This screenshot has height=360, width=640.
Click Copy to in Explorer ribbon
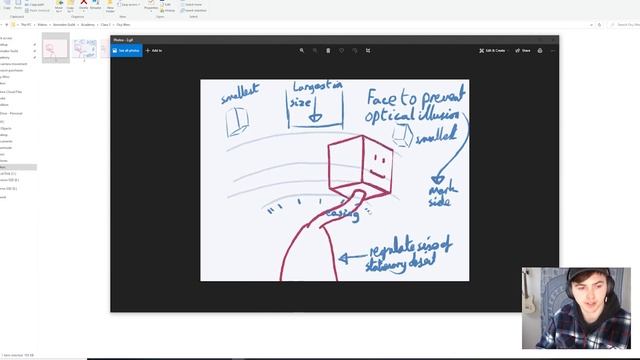pyautogui.click(x=70, y=6)
